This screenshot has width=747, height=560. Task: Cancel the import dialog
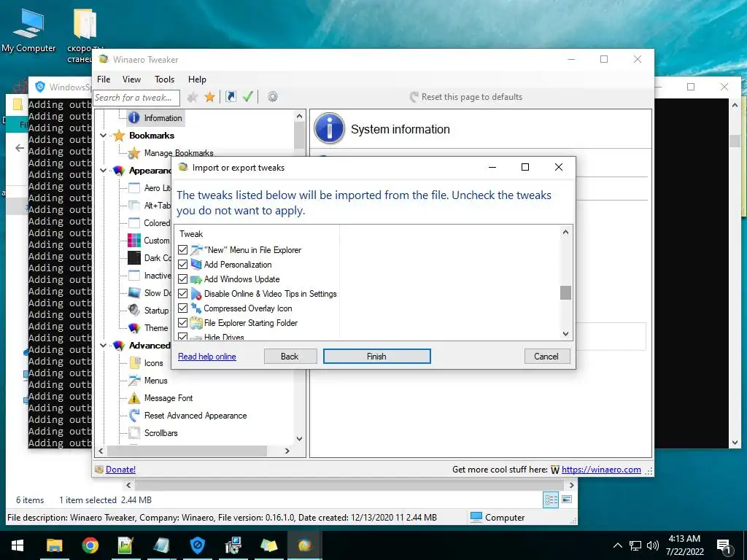[547, 356]
